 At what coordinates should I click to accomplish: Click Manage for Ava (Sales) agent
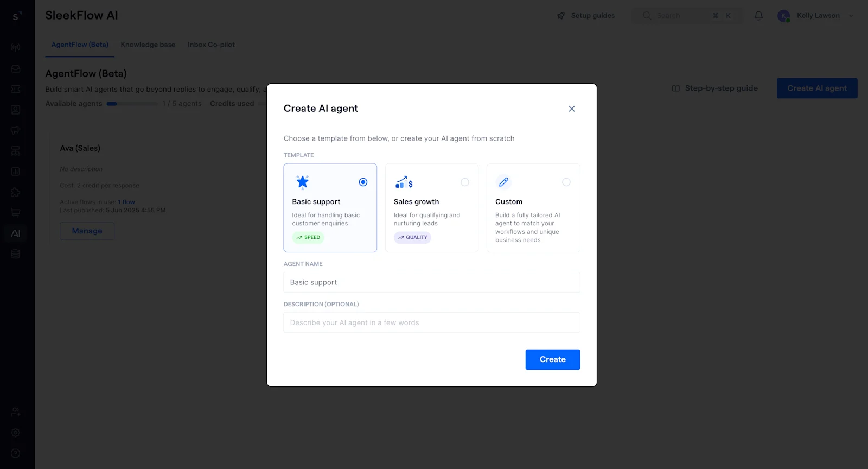(x=87, y=231)
